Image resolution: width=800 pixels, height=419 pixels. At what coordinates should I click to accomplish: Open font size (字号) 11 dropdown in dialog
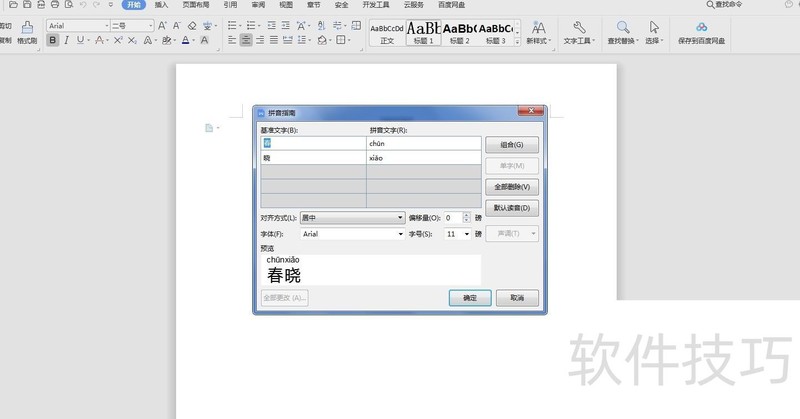pyautogui.click(x=466, y=234)
